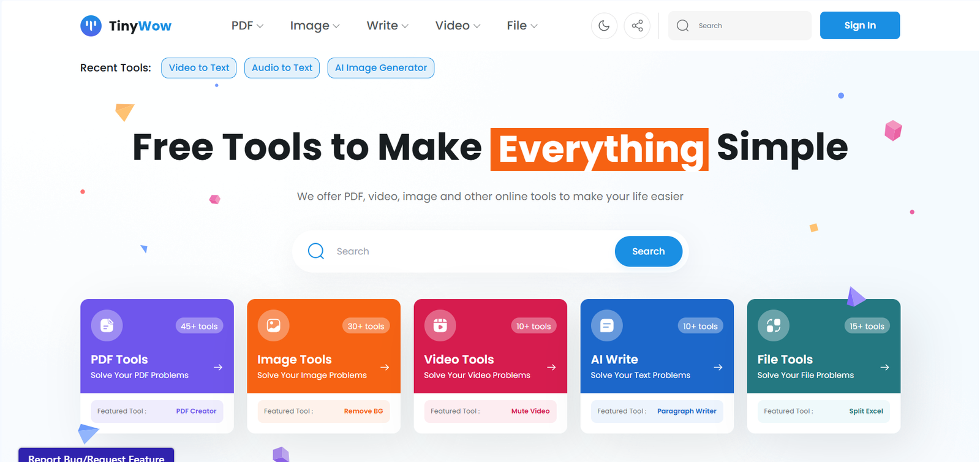Viewport: 980px width, 462px height.
Task: Expand the PDF dropdown menu
Action: point(247,26)
